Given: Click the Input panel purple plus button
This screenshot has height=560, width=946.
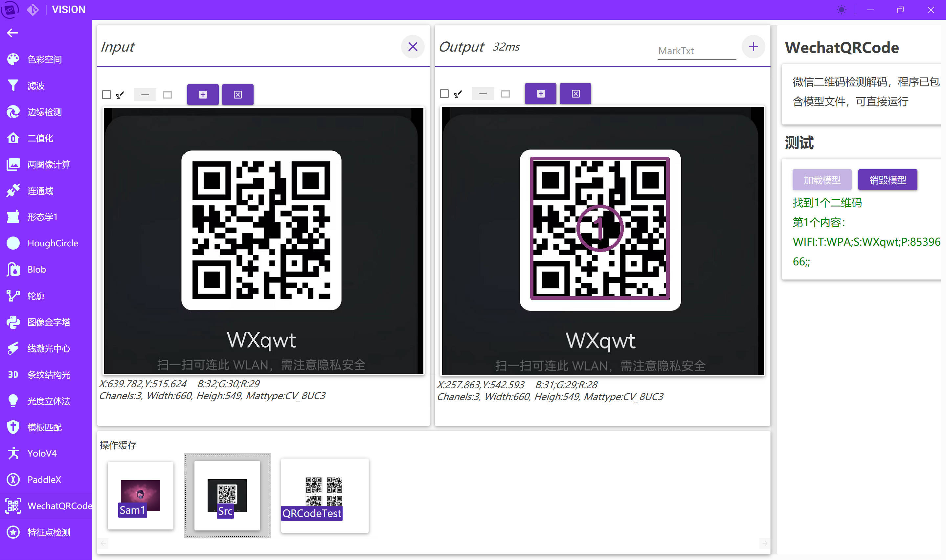Looking at the screenshot, I should [203, 95].
